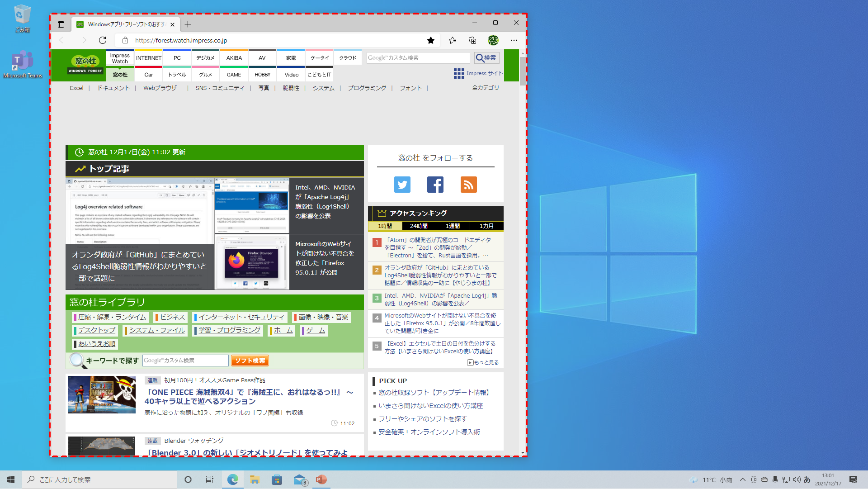Open the Mail app from the taskbar

pos(300,480)
